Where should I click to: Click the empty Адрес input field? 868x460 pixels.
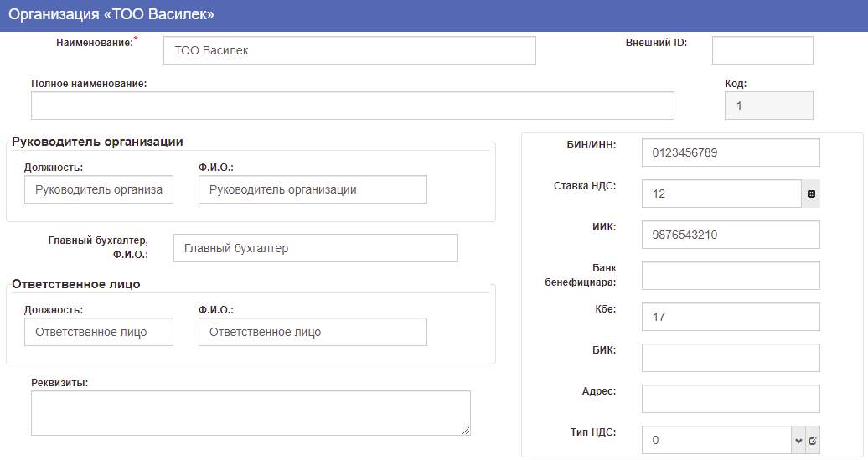pos(731,399)
